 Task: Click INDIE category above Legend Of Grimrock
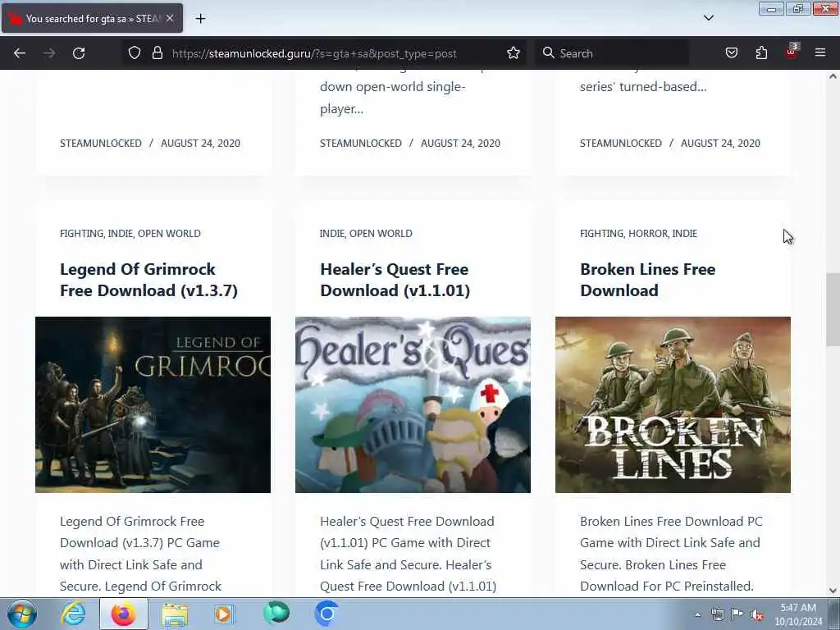click(x=121, y=234)
